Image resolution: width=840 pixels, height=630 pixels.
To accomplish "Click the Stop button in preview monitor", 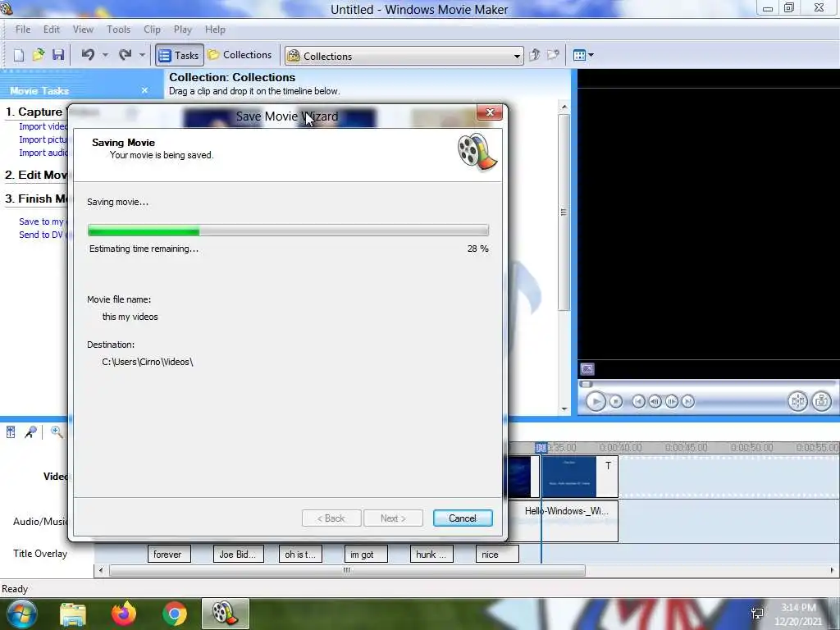I will (x=616, y=401).
